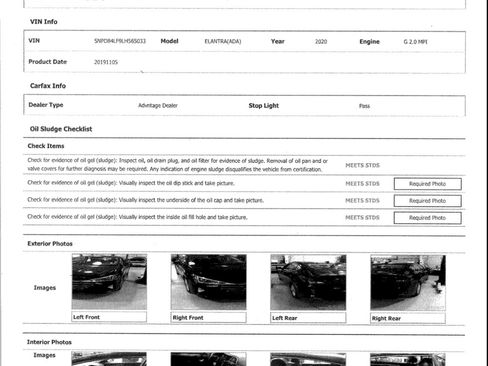Click the underside of oil cap description

pyautogui.click(x=146, y=200)
